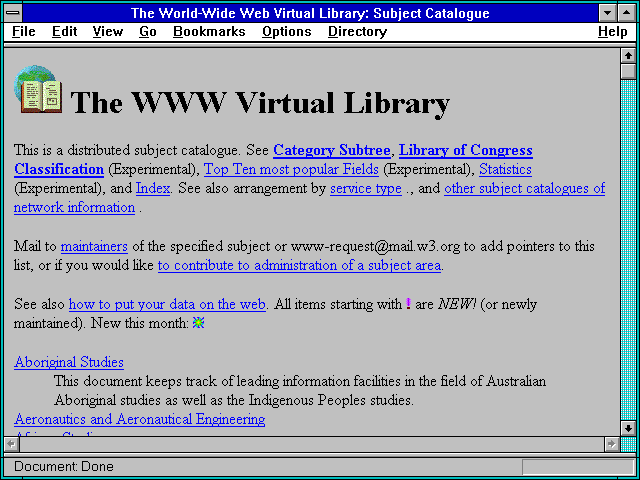Minimize the window with the down-arrow button
The image size is (640, 480).
[x=607, y=13]
